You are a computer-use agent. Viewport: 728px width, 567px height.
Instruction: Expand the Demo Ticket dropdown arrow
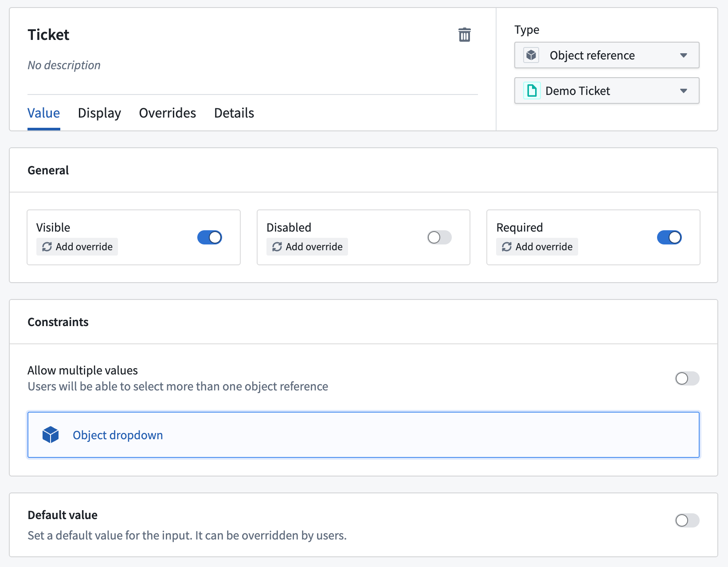(683, 91)
